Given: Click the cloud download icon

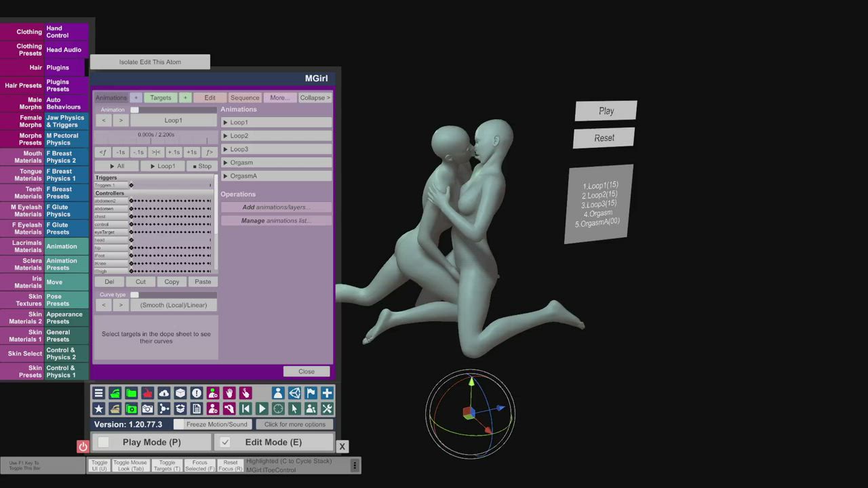Looking at the screenshot, I should (163, 393).
